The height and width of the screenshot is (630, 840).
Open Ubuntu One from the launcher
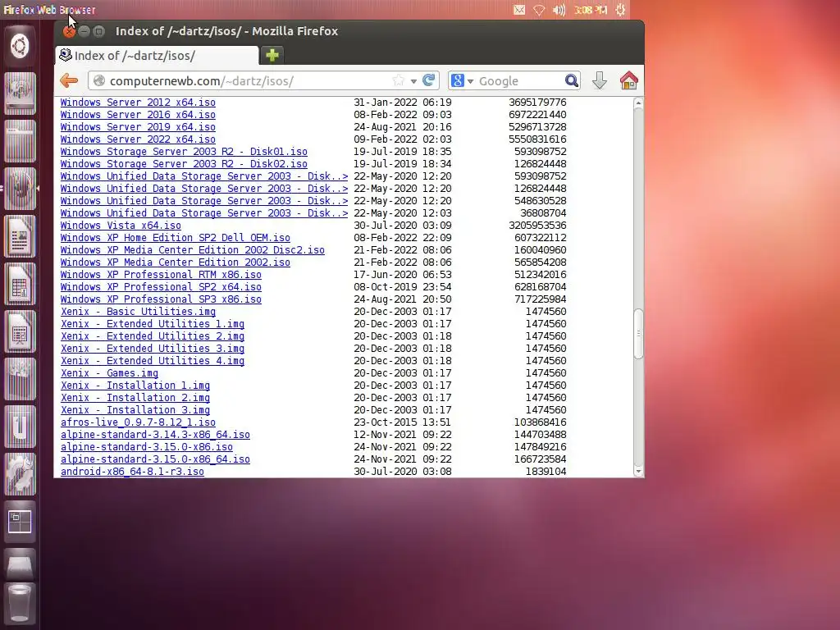click(x=20, y=427)
